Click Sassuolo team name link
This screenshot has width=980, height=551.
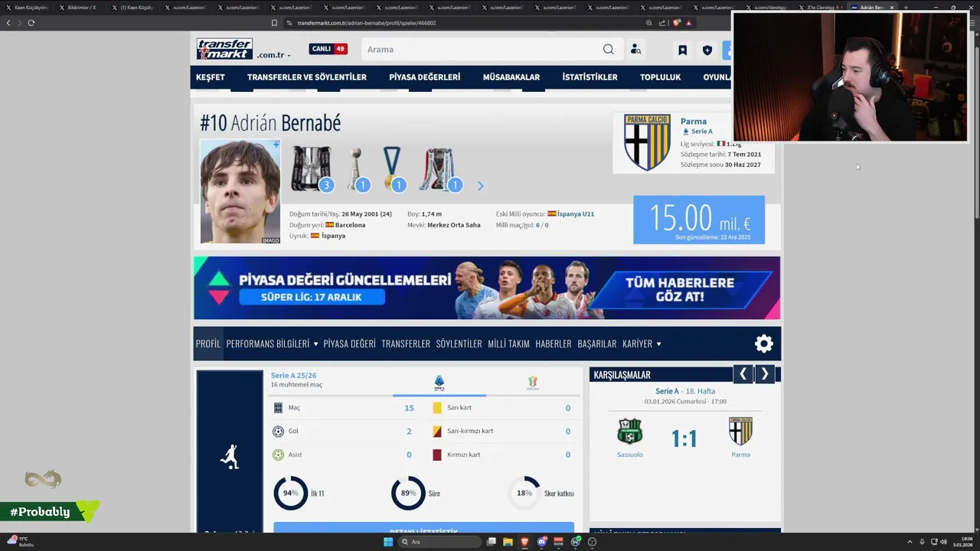630,455
